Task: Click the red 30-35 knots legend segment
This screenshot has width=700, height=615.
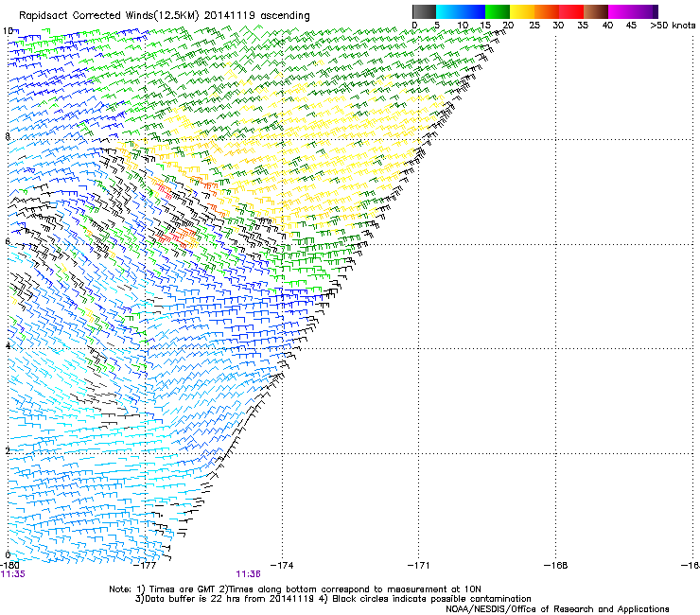Action: tap(571, 11)
